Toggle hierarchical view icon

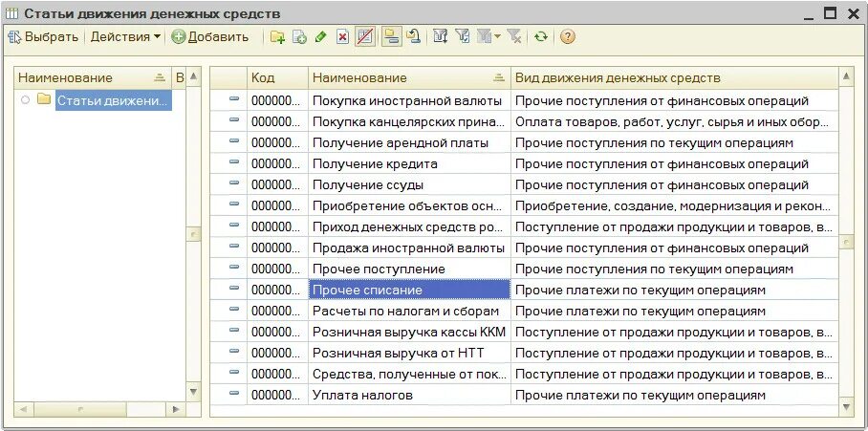(x=392, y=37)
